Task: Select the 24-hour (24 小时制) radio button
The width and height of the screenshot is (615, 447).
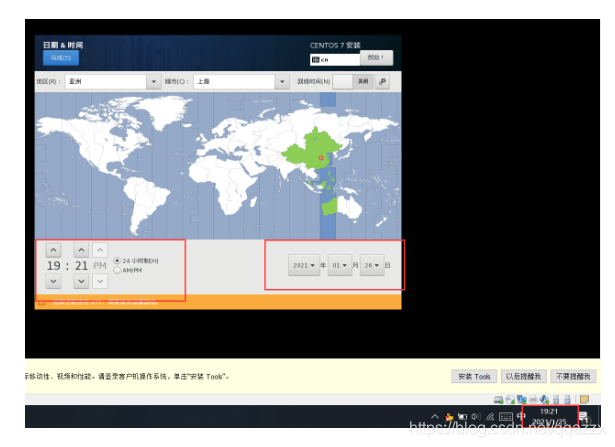Action: (117, 261)
